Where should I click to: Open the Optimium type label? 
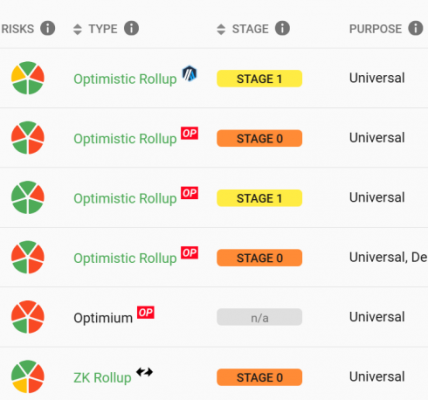[x=103, y=318]
